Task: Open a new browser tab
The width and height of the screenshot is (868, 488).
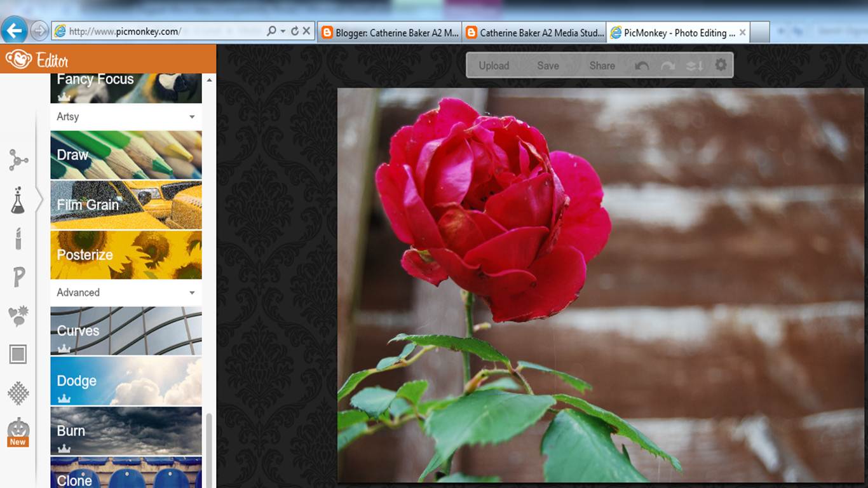Action: (x=761, y=32)
